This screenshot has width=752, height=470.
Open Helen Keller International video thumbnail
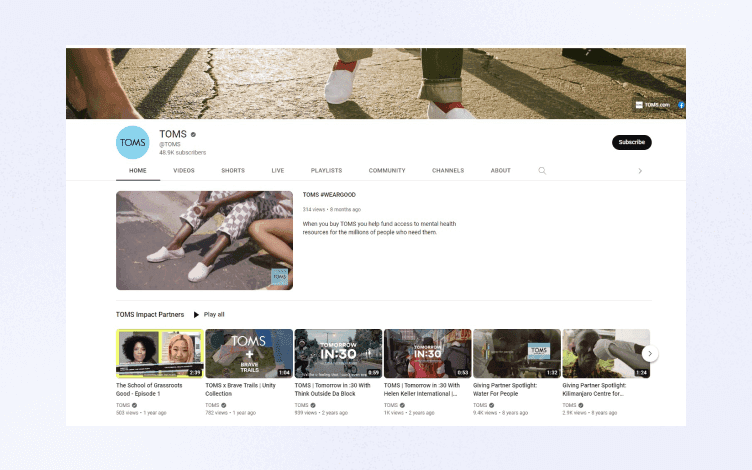tap(427, 353)
